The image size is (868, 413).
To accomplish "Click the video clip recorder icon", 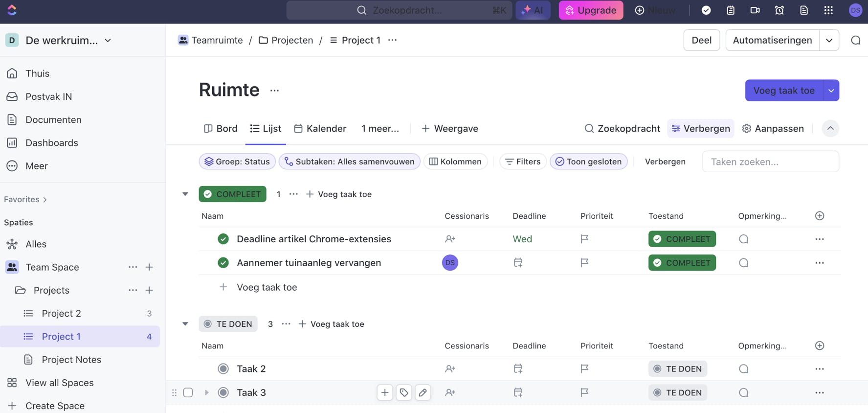I will [x=755, y=10].
